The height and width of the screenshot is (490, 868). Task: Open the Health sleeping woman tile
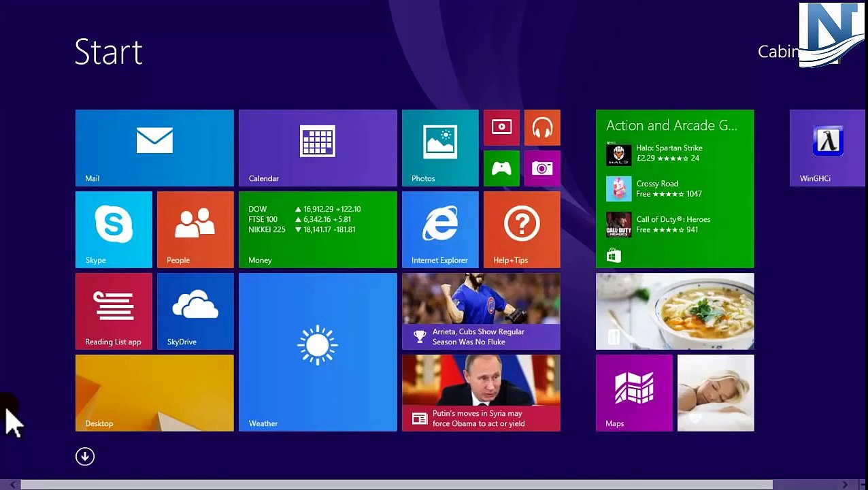[x=716, y=393]
